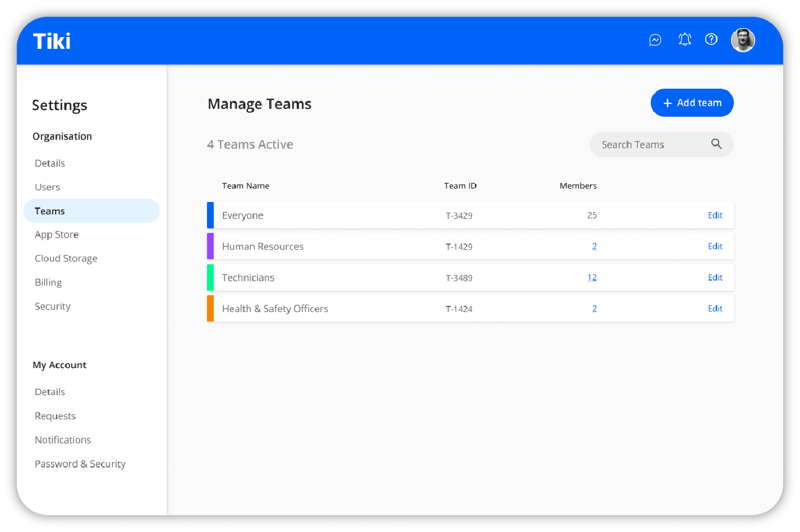The width and height of the screenshot is (800, 532).
Task: Select the Technicians team name
Action: (x=248, y=278)
